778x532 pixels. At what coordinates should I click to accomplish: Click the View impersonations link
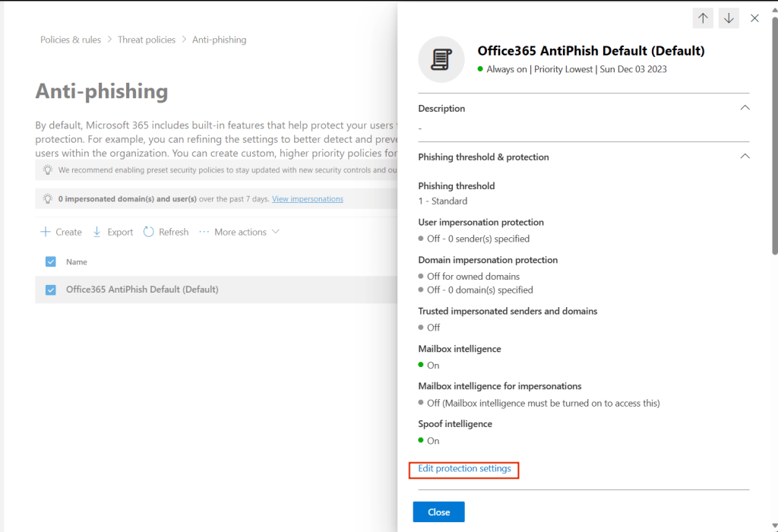point(308,199)
